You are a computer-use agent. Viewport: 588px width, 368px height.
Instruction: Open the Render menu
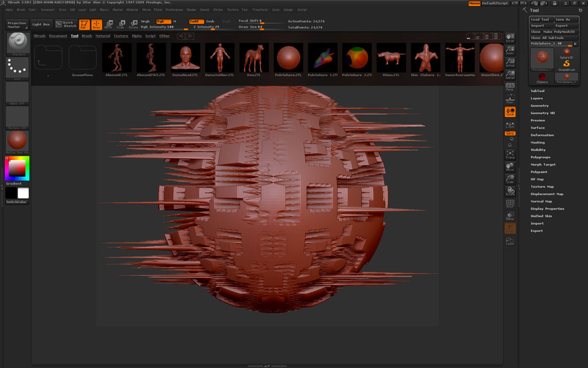click(x=191, y=10)
